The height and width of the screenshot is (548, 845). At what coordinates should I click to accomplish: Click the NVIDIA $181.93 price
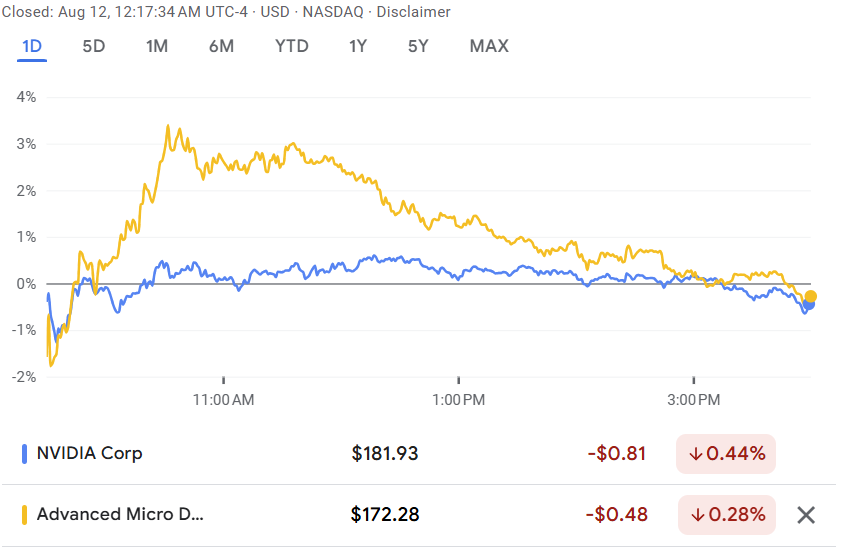pos(384,453)
